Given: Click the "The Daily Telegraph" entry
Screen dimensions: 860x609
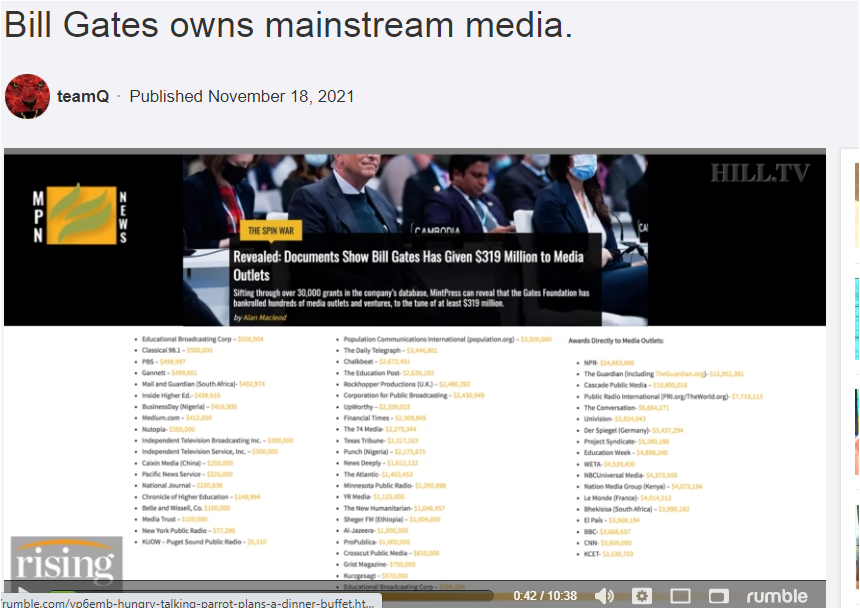Looking at the screenshot, I should 391,351.
